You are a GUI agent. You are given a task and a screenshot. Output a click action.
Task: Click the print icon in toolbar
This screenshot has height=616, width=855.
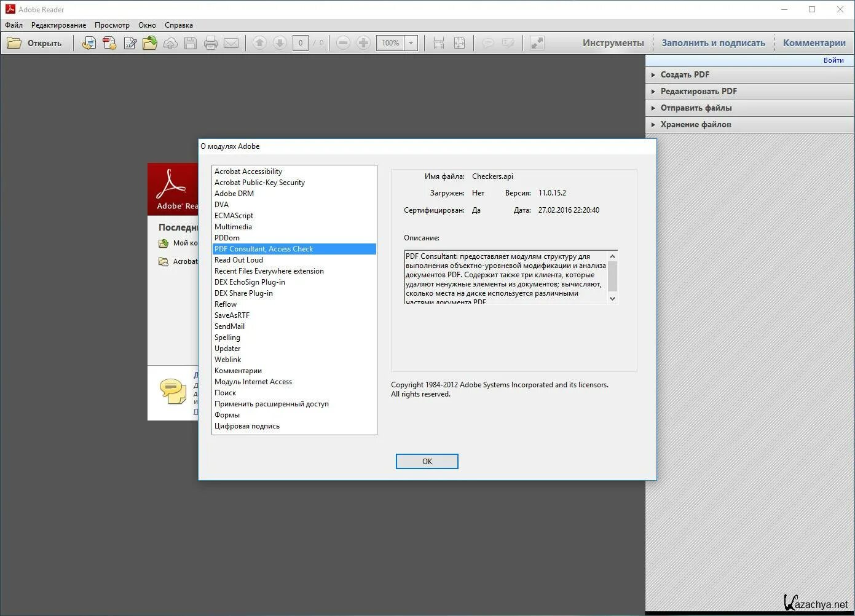tap(211, 43)
